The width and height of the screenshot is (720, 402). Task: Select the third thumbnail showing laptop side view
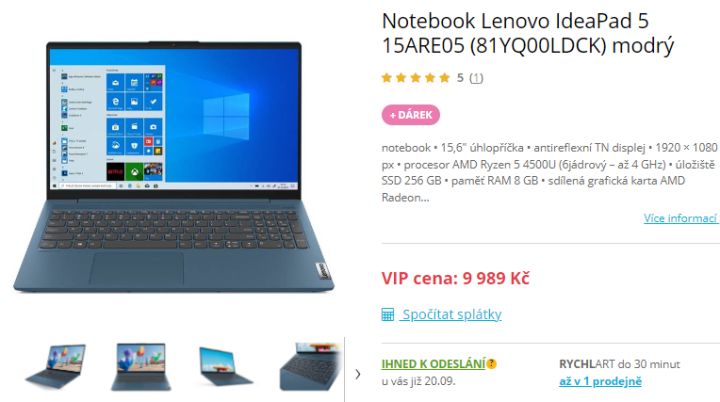[x=225, y=367]
